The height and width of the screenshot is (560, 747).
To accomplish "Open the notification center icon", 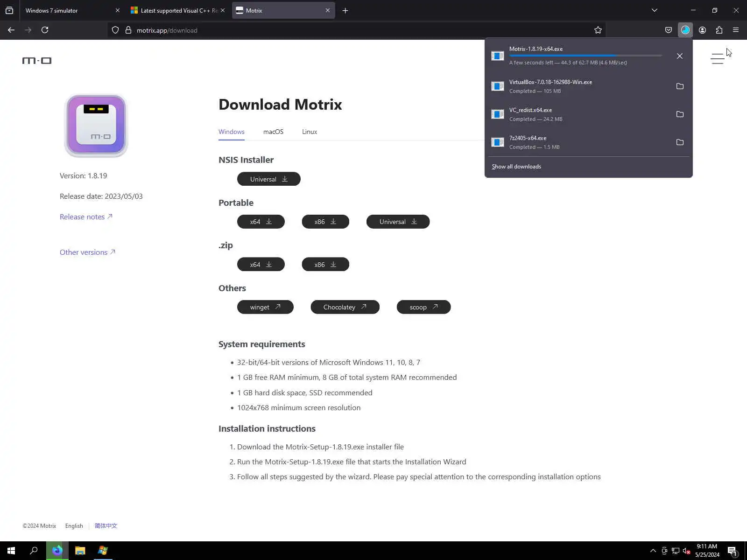I will (x=733, y=551).
